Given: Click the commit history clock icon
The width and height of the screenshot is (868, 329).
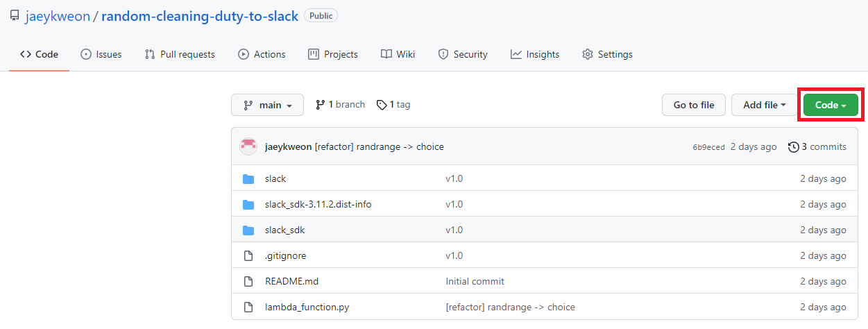Looking at the screenshot, I should (x=794, y=147).
